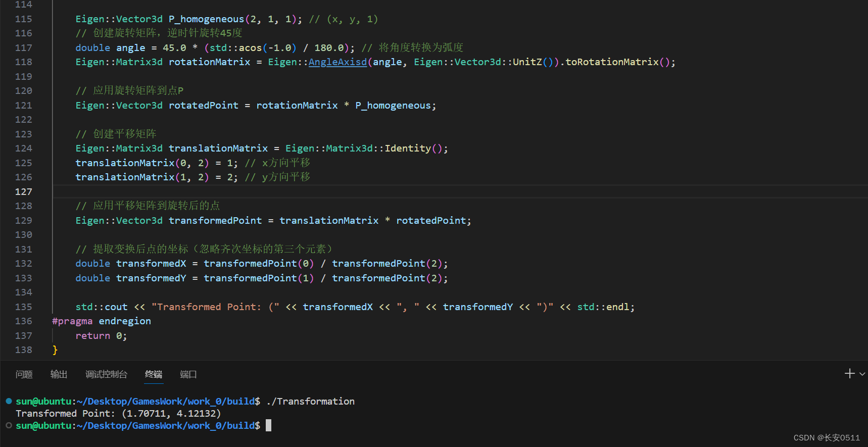Place cursor in terminal input prompt
This screenshot has height=447, width=868.
[269, 425]
